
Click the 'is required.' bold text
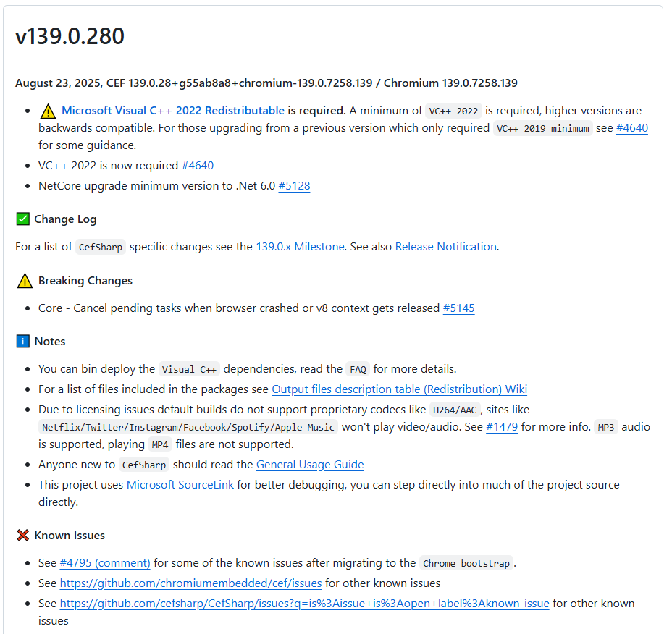316,111
